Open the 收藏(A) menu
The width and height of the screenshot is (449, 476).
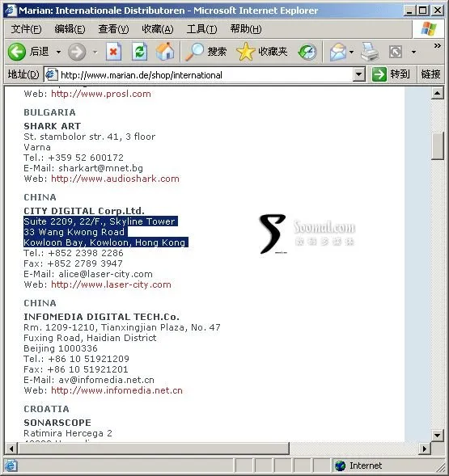(x=158, y=29)
